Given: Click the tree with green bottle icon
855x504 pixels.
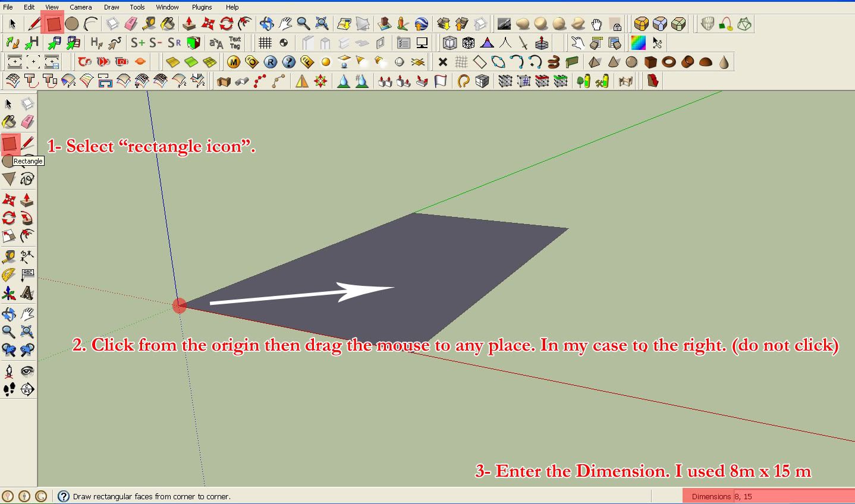Looking at the screenshot, I should [x=584, y=81].
